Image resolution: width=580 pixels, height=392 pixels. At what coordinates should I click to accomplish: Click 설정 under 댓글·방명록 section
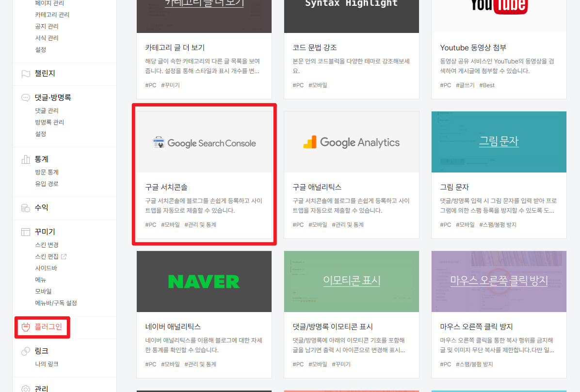coord(40,134)
